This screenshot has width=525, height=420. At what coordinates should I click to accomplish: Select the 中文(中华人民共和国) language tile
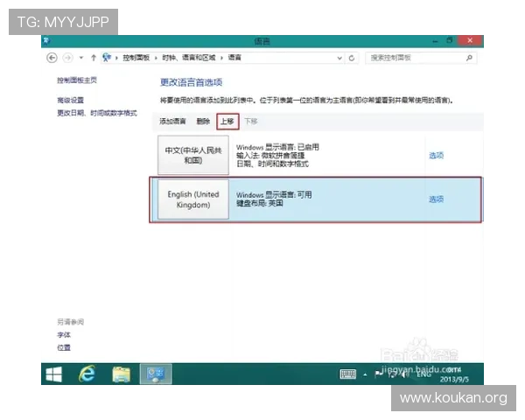pyautogui.click(x=193, y=155)
